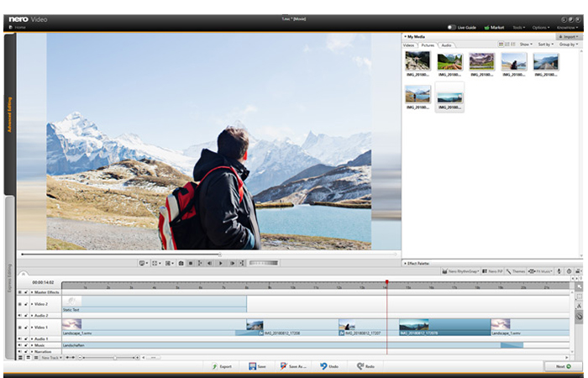Open Nero RhythmSnap tool

pyautogui.click(x=459, y=271)
